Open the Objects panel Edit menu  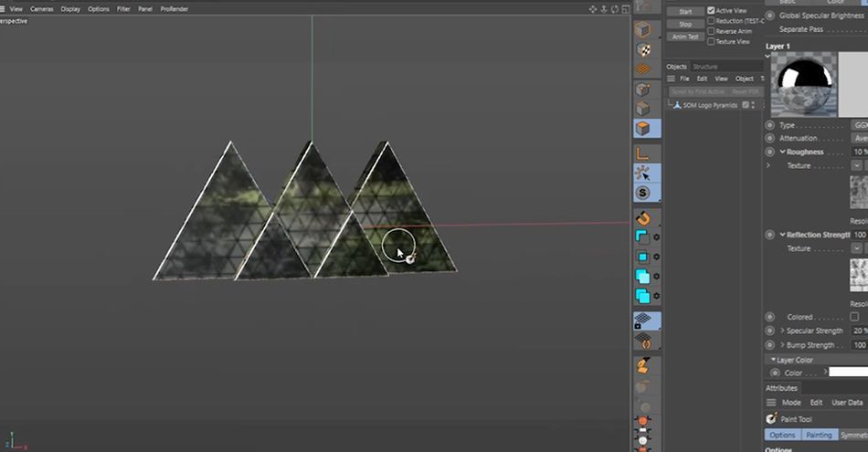[x=702, y=79]
